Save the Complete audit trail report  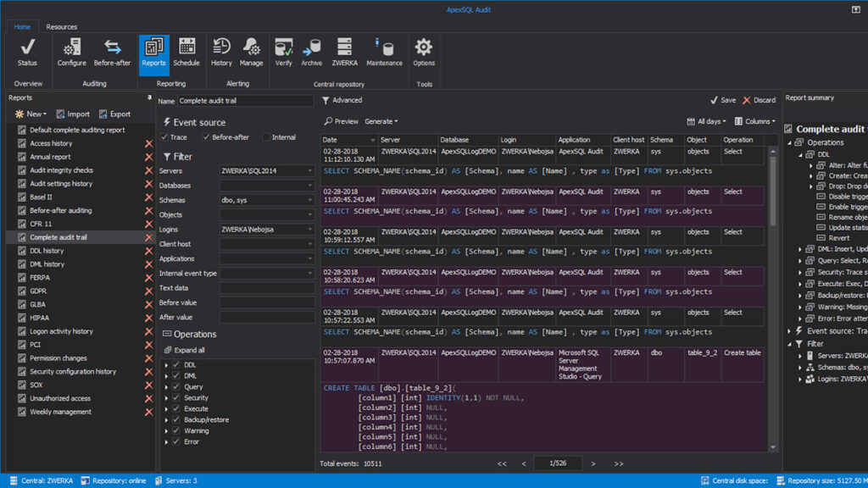click(726, 99)
